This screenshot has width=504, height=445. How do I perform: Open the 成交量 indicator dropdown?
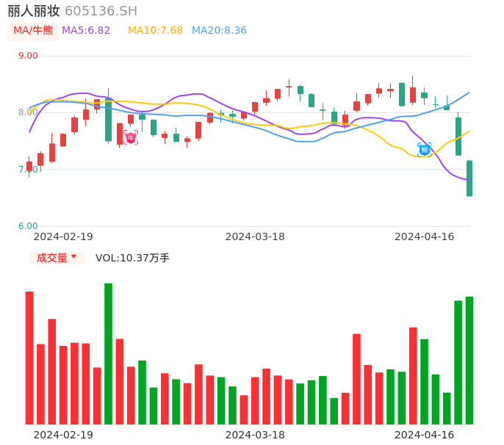pyautogui.click(x=57, y=258)
